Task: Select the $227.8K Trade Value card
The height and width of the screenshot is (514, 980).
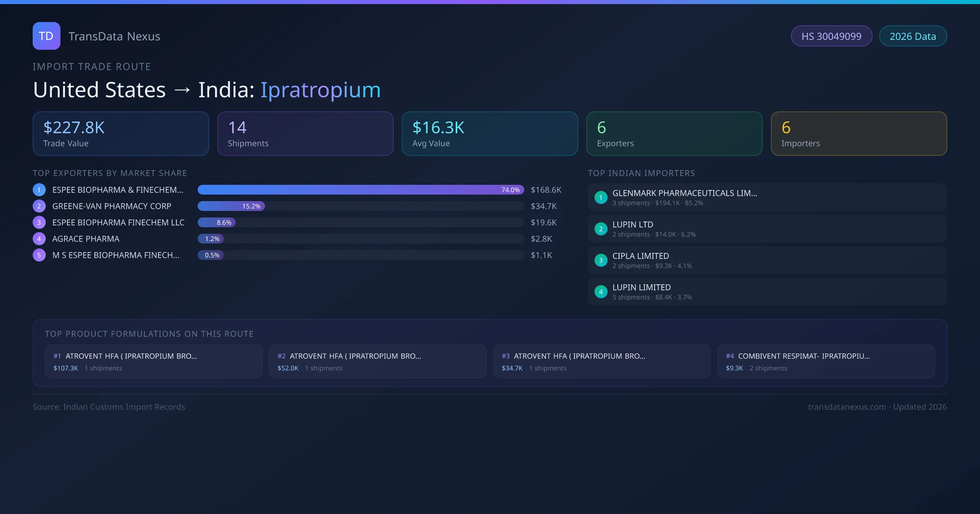Action: click(120, 133)
